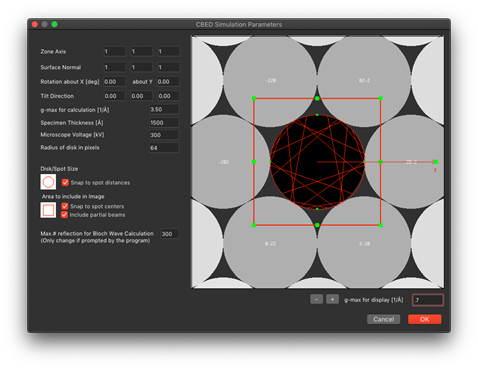This screenshot has height=369, width=478.
Task: Close the CBED Simulation Parameters window
Action: tap(34, 24)
